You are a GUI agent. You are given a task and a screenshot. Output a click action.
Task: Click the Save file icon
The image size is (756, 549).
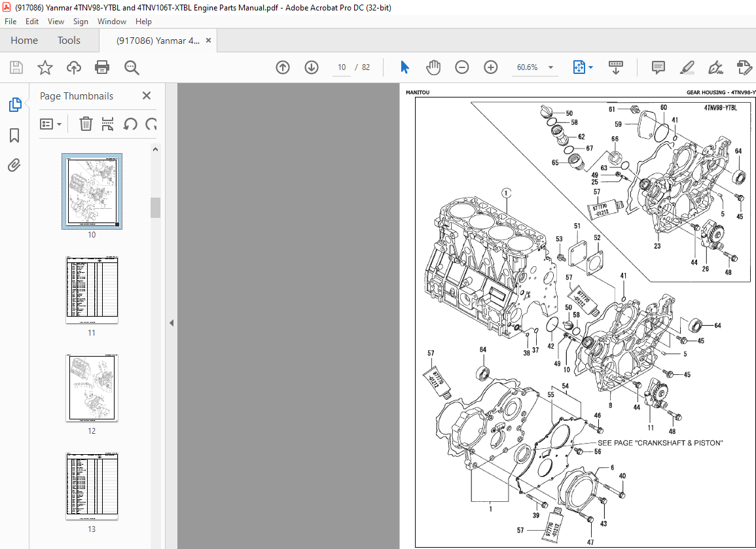pos(16,67)
